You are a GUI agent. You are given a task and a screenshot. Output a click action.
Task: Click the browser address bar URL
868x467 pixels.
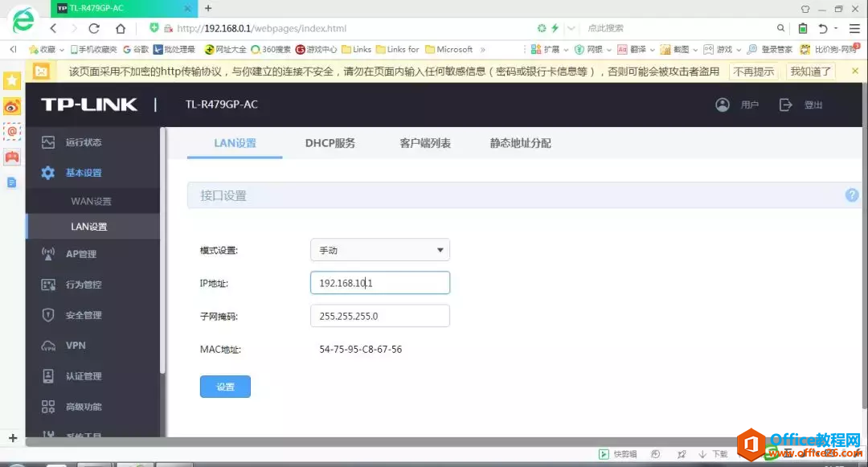[262, 28]
